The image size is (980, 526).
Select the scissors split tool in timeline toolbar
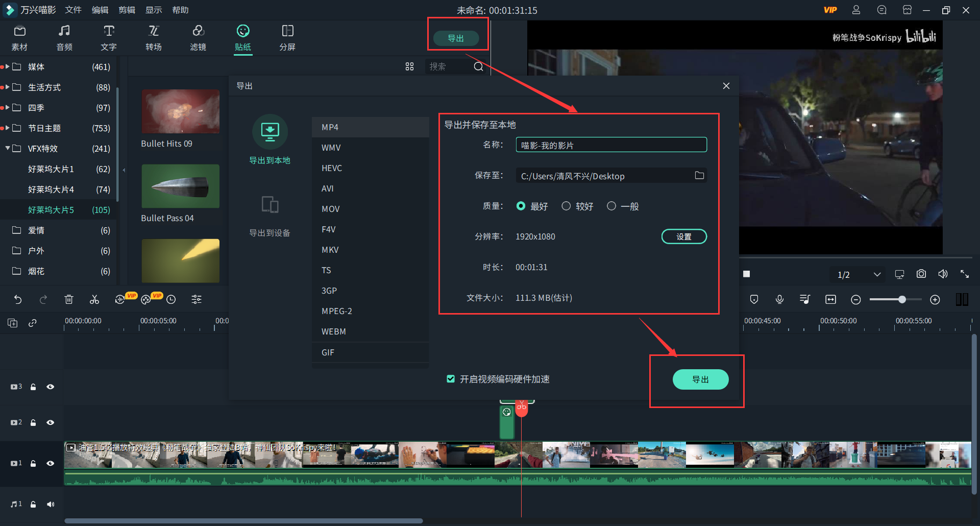[94, 299]
